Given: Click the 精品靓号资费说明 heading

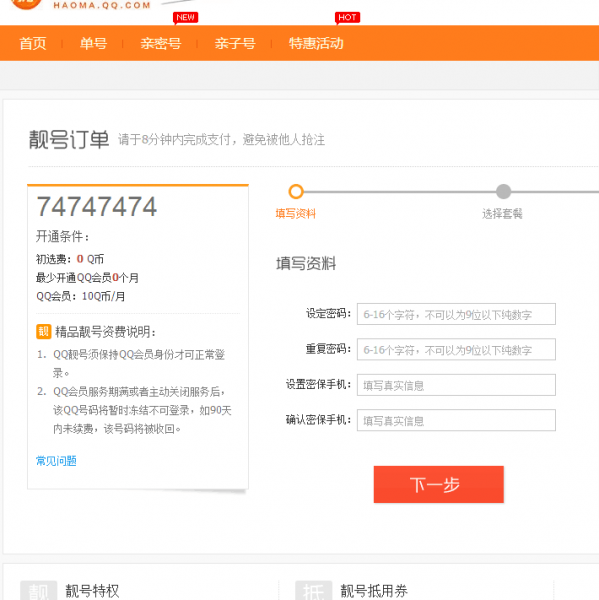Looking at the screenshot, I should (x=105, y=332).
